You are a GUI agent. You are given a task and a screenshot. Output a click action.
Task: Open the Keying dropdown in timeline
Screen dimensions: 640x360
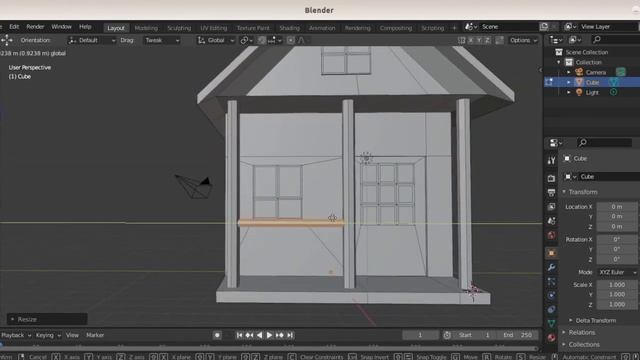click(x=48, y=335)
